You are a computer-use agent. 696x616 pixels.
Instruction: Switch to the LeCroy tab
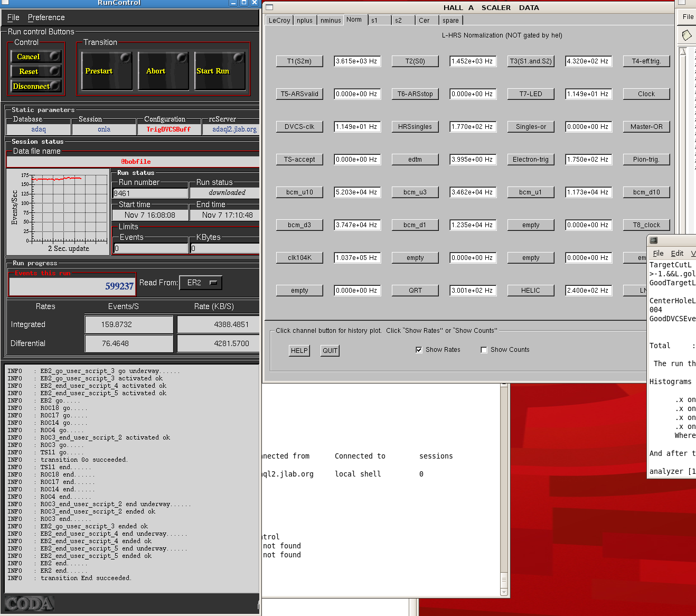(279, 21)
